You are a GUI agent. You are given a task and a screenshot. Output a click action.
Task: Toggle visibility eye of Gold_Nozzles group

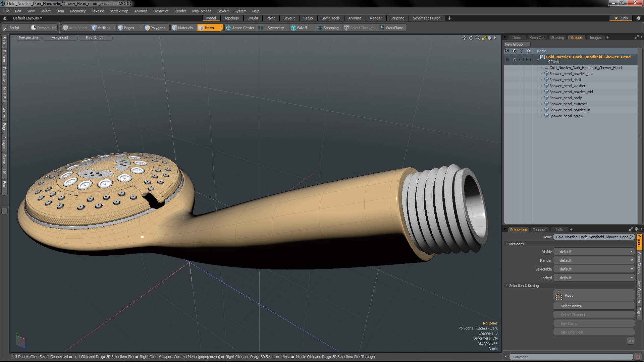507,59
